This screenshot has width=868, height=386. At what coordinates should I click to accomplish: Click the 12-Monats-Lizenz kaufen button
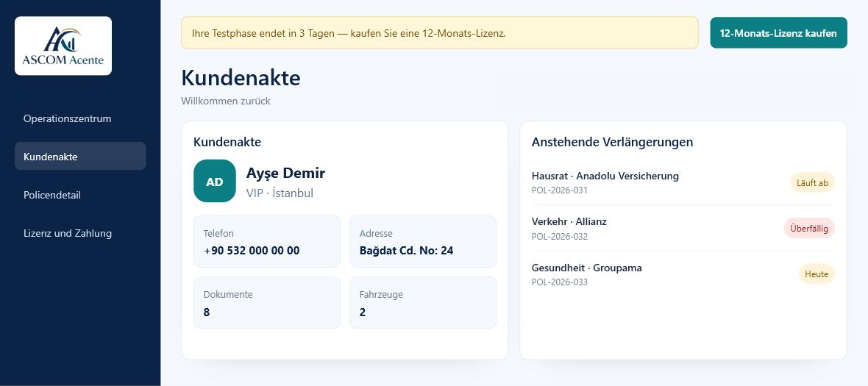[778, 32]
